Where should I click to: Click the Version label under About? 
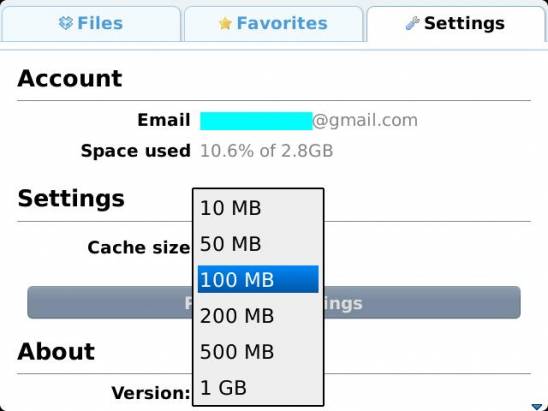[151, 393]
